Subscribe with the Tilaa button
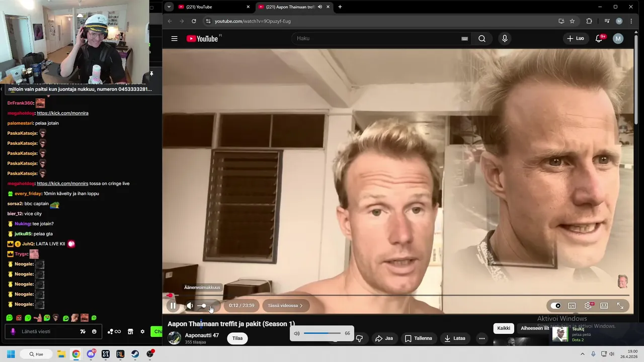 tap(237, 338)
